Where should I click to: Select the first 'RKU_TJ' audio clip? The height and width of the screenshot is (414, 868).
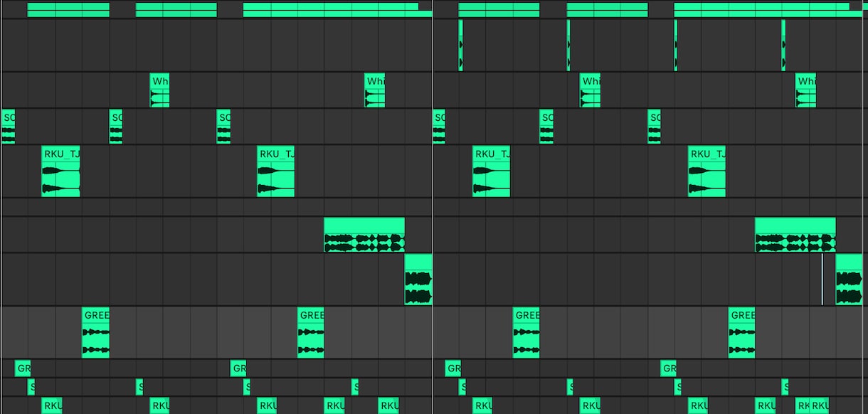pyautogui.click(x=60, y=171)
